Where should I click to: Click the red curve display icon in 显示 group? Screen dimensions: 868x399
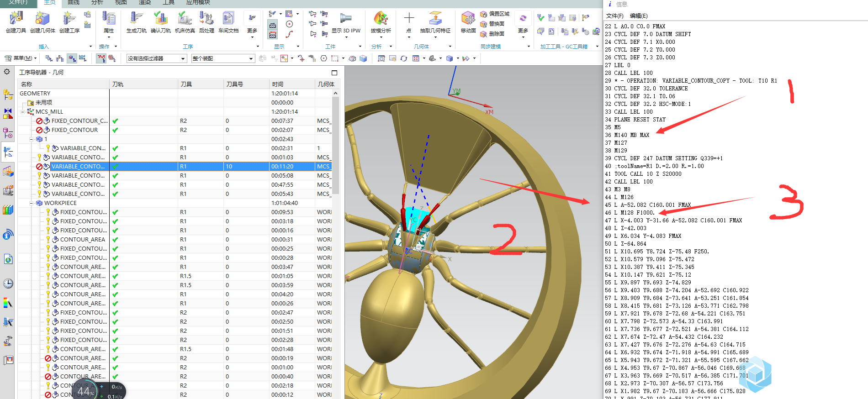289,34
